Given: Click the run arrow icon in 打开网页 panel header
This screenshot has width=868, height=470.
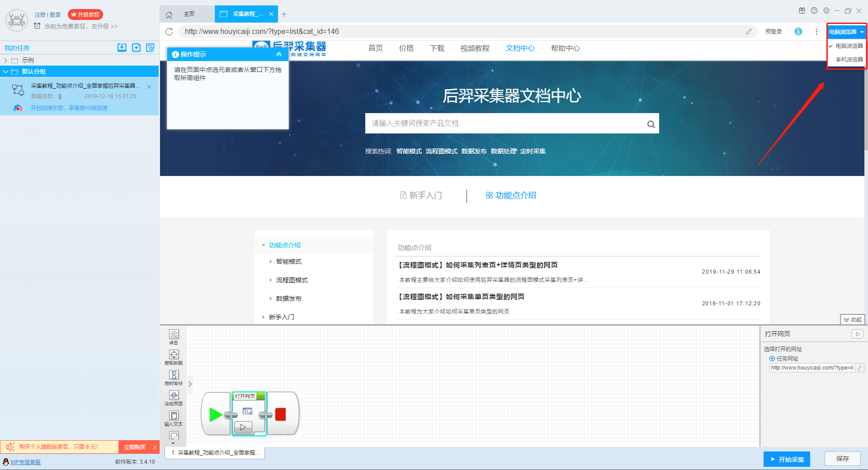Looking at the screenshot, I should click(858, 334).
